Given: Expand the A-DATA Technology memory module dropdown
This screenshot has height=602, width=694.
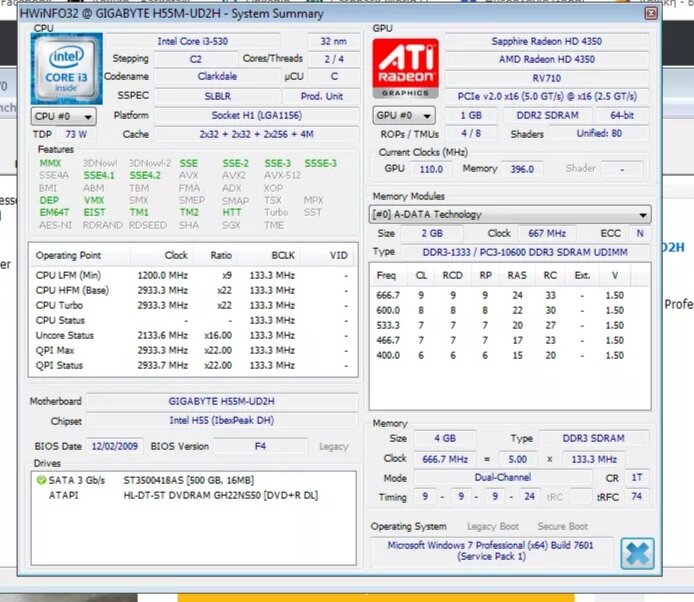Looking at the screenshot, I should [x=509, y=215].
